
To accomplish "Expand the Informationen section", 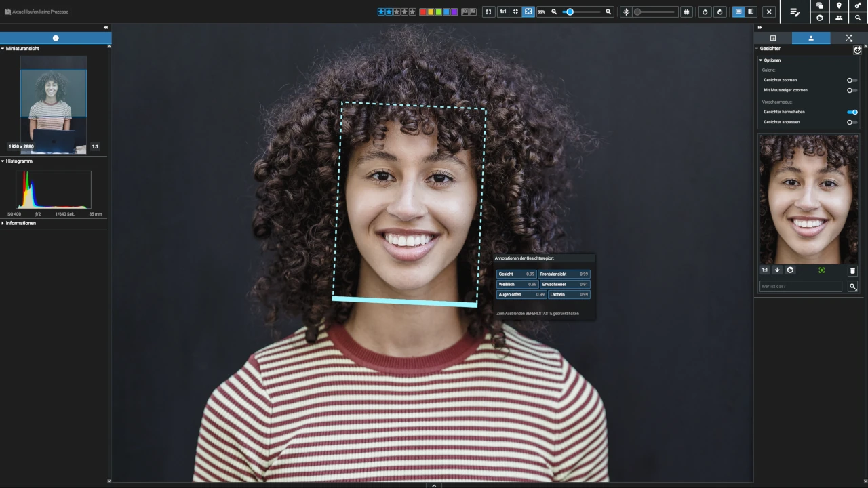I will (3, 223).
